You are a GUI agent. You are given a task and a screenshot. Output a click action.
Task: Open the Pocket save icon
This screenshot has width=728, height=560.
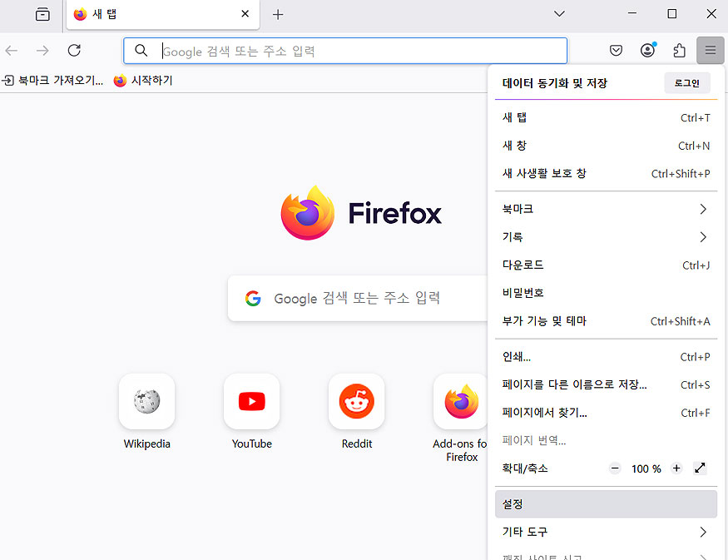click(x=616, y=50)
